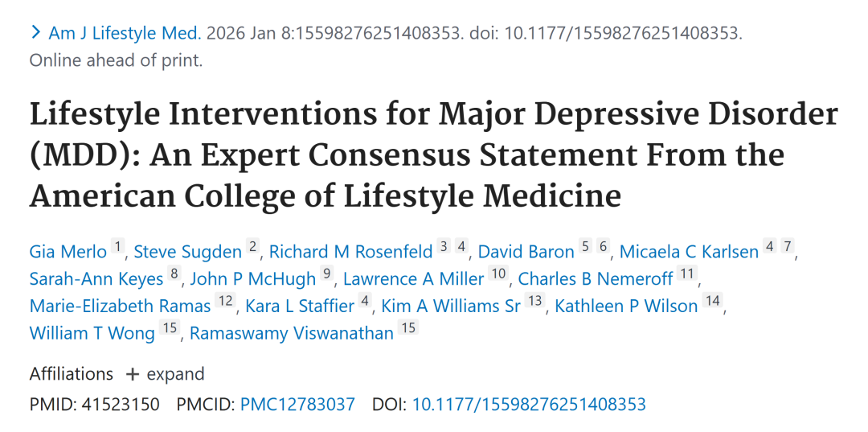Click author Charles B Nemeroff
Viewport: 868px width, 432px height.
pos(596,278)
